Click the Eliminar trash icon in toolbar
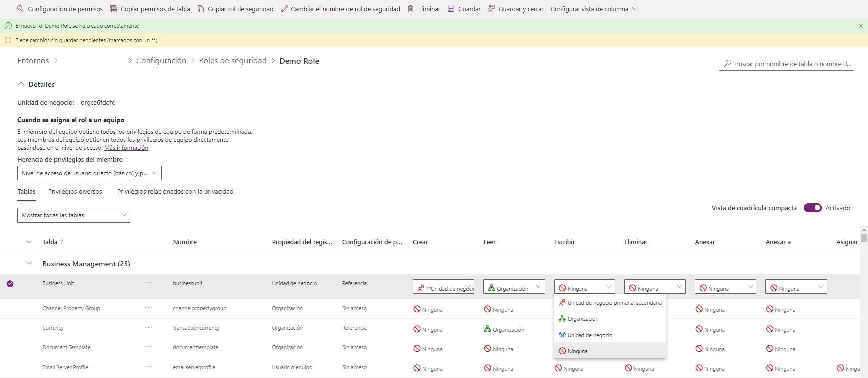Viewport: 868px width, 378px height. [x=411, y=9]
